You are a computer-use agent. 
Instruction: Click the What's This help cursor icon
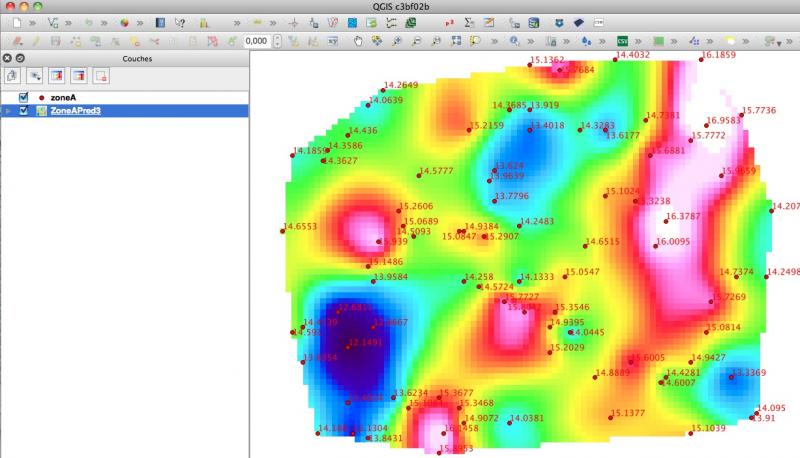point(180,22)
